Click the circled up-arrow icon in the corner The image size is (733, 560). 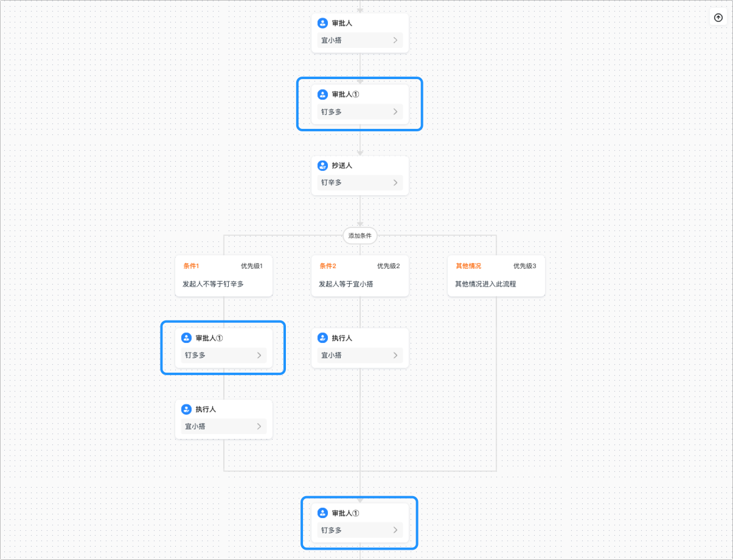[718, 18]
